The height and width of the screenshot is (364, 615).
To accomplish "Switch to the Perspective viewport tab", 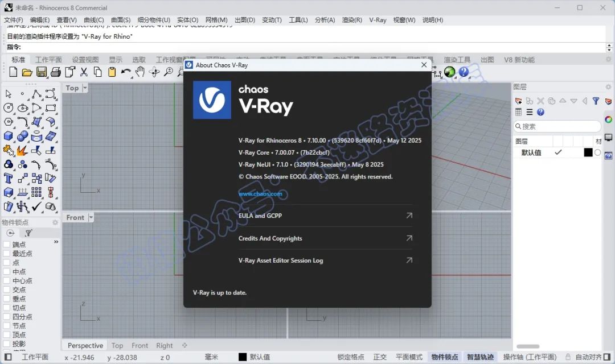I will tap(85, 345).
